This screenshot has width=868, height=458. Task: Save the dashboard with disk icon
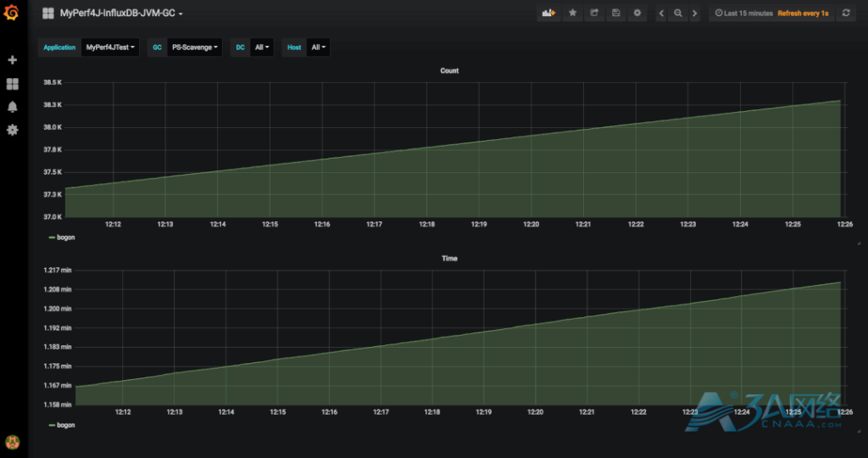pyautogui.click(x=615, y=13)
